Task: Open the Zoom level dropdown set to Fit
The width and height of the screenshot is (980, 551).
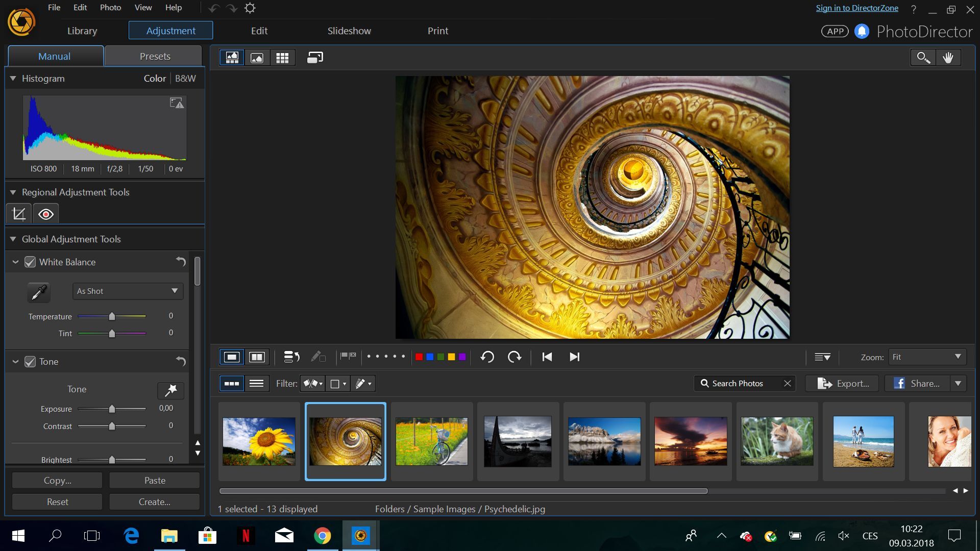Action: [926, 357]
